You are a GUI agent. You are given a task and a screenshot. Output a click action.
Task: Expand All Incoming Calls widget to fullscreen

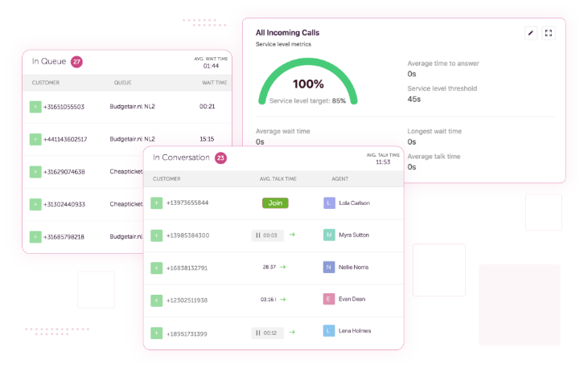pyautogui.click(x=549, y=33)
